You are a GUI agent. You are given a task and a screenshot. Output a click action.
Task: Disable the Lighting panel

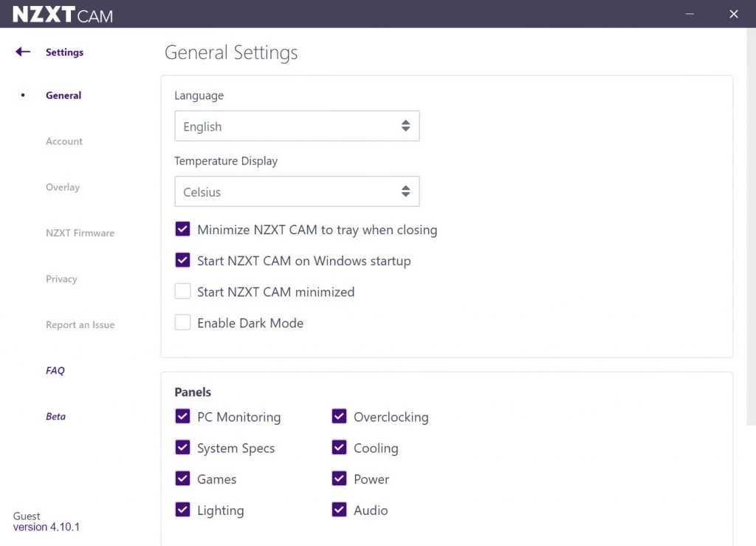click(x=182, y=510)
